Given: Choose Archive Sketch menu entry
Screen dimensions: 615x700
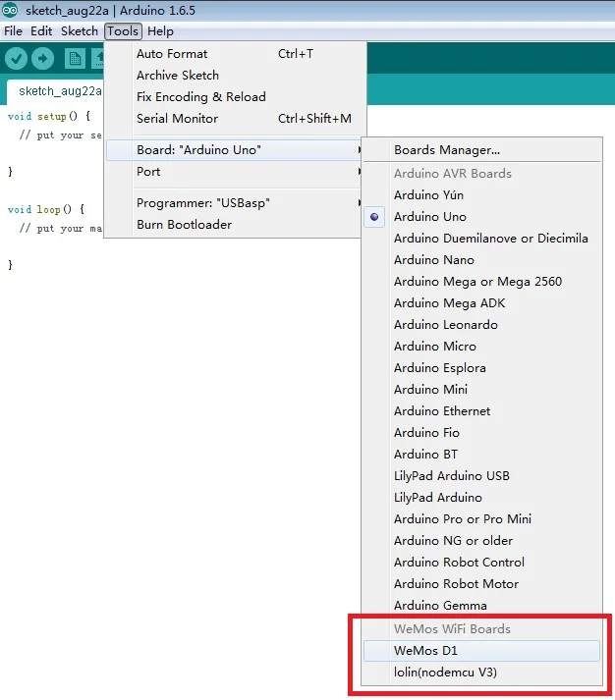Looking at the screenshot, I should pos(236,76).
